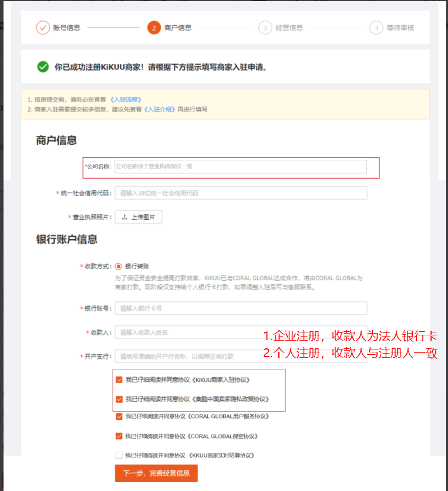Check the KKUU商家实时结算协议 checkbox
The image size is (448, 491).
click(119, 455)
